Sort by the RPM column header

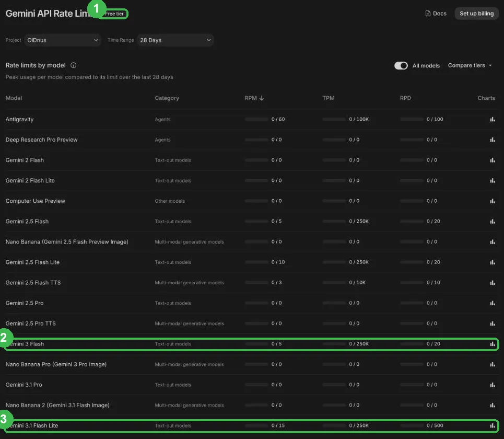[x=254, y=98]
